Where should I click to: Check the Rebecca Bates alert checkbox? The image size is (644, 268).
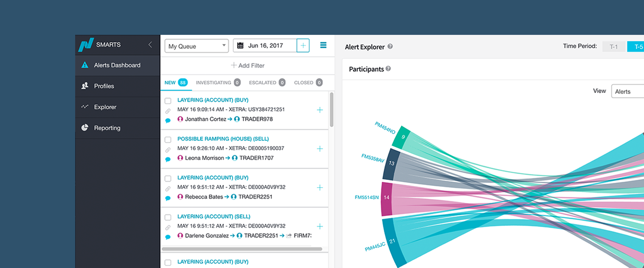168,178
